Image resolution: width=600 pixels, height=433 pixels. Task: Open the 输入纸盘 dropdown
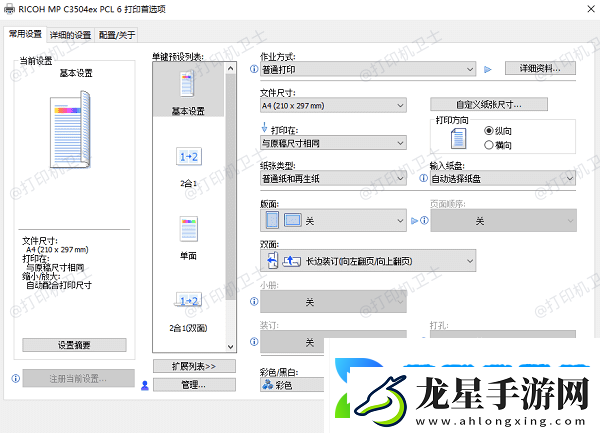503,178
